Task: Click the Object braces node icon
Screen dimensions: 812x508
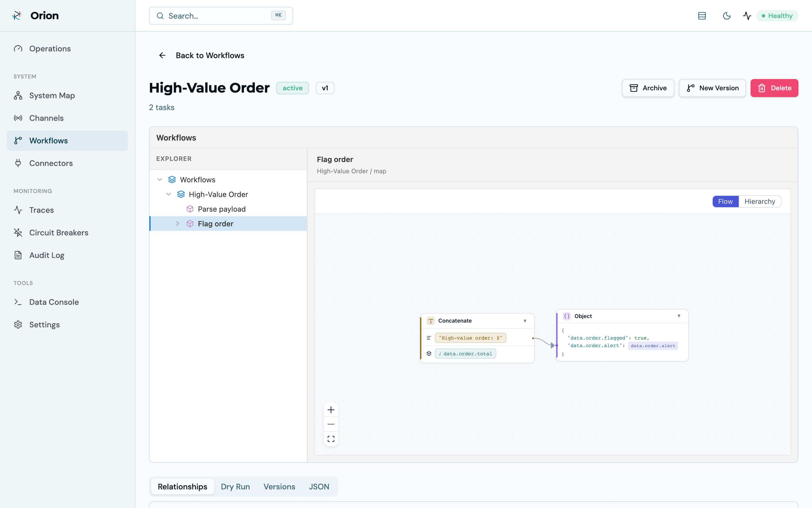Action: 567,316
